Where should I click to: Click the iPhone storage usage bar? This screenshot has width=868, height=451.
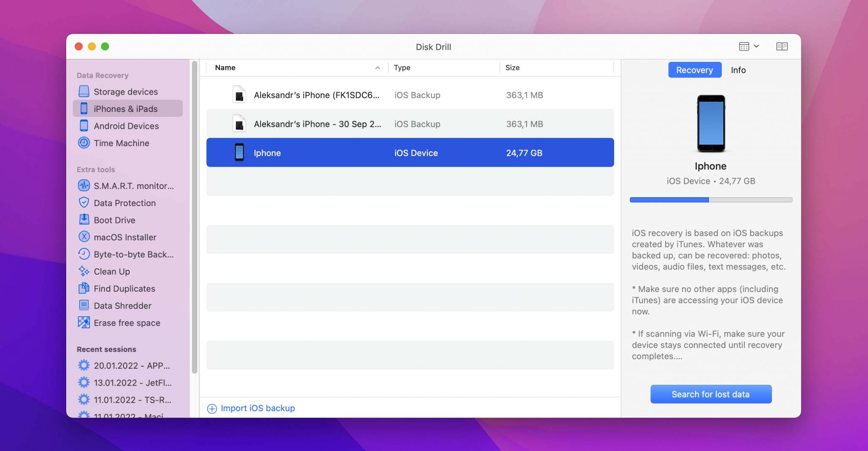pyautogui.click(x=711, y=200)
